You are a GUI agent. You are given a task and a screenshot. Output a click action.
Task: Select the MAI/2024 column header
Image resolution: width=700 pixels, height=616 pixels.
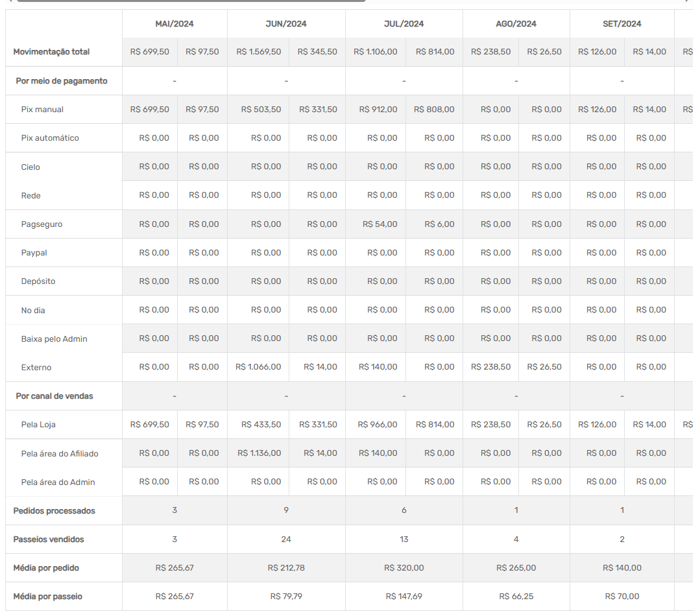coord(175,23)
